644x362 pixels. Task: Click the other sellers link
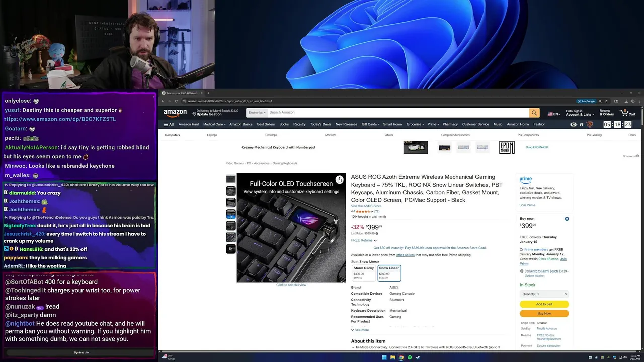point(405,255)
